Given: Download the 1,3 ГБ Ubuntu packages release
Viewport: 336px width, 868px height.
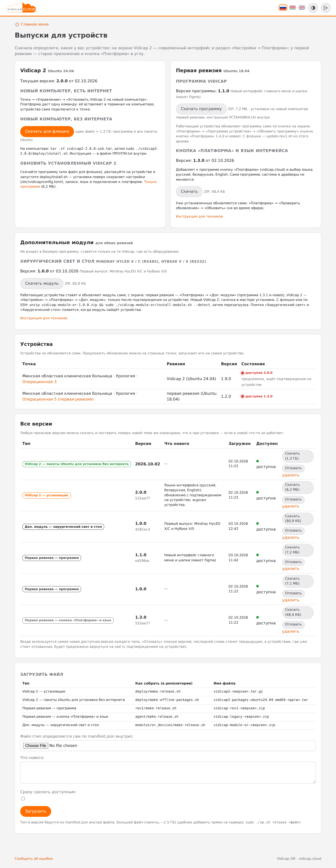Looking at the screenshot, I should coord(297,456).
